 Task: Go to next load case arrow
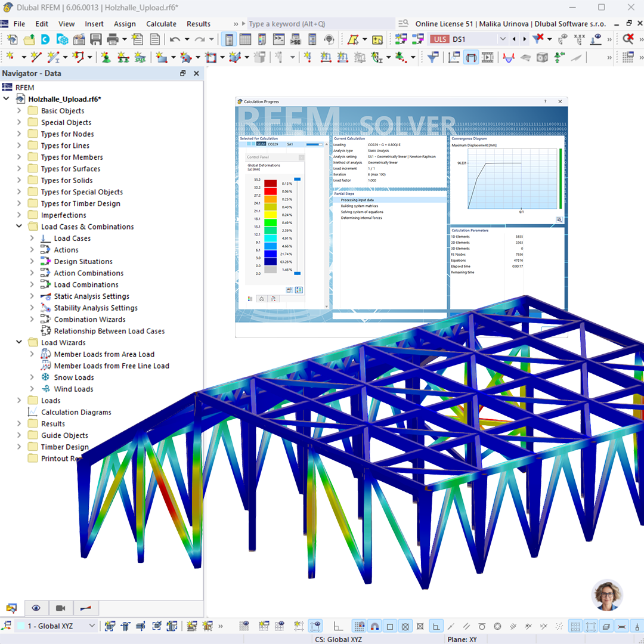tap(525, 39)
